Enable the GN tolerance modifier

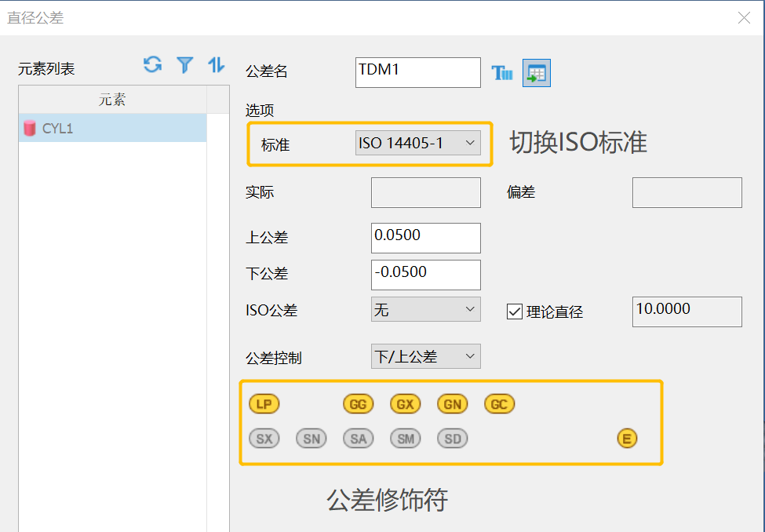click(452, 403)
